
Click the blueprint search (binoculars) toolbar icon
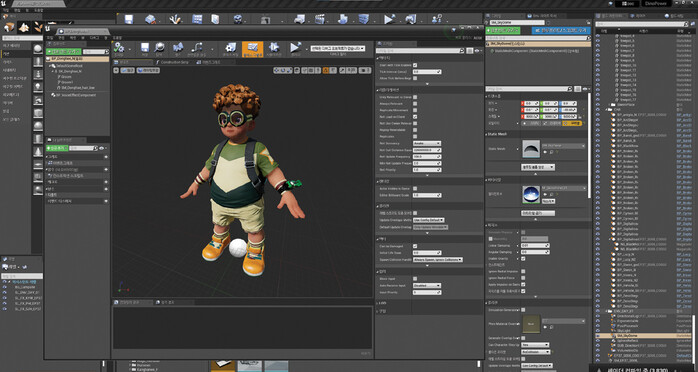pyautogui.click(x=178, y=48)
